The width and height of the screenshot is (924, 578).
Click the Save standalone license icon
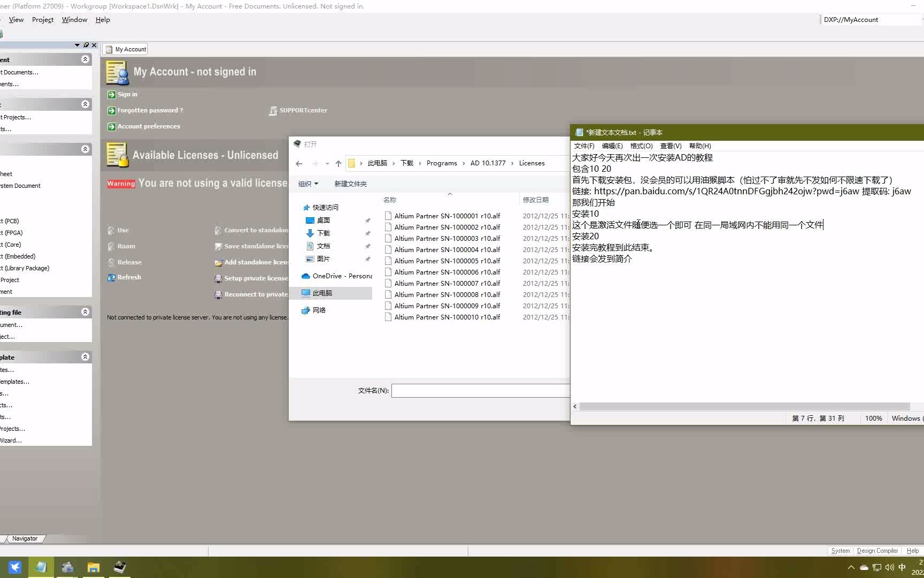tap(218, 246)
